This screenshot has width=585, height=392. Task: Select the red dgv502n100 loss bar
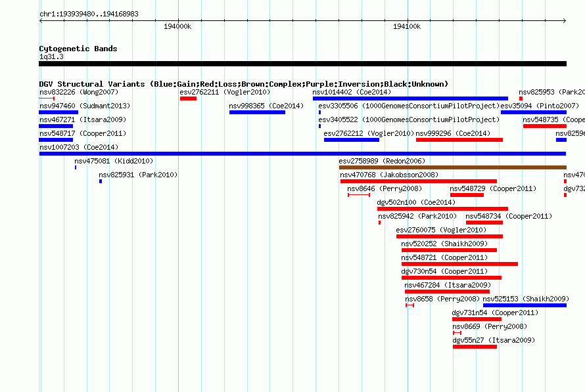point(442,209)
